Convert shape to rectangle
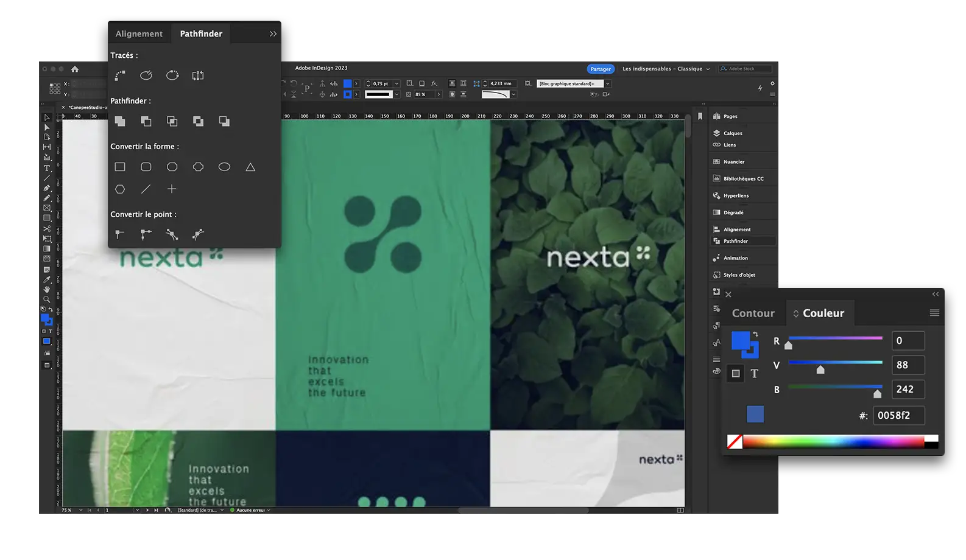This screenshot has width=966, height=560. pos(120,167)
